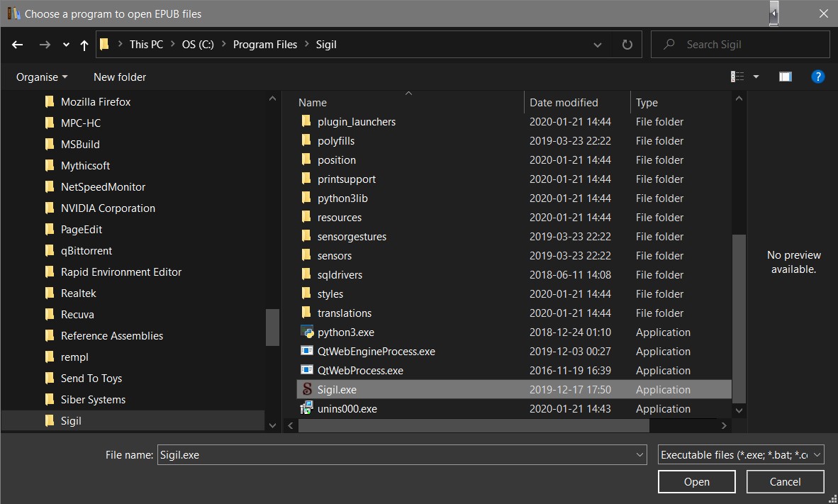The width and height of the screenshot is (838, 504).
Task: Select the sensors folder name
Action: (x=335, y=255)
